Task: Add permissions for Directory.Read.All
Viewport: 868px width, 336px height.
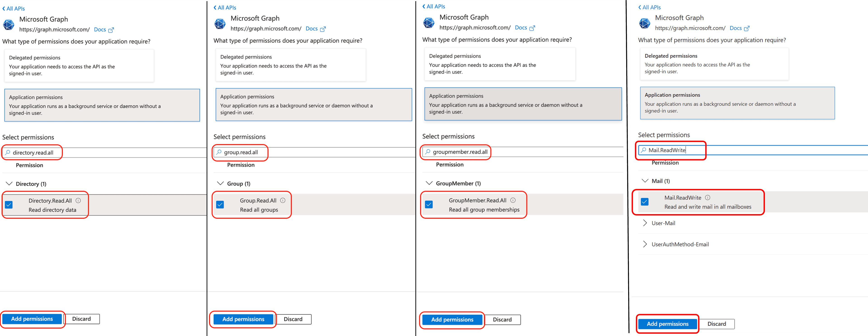Action: [x=32, y=319]
